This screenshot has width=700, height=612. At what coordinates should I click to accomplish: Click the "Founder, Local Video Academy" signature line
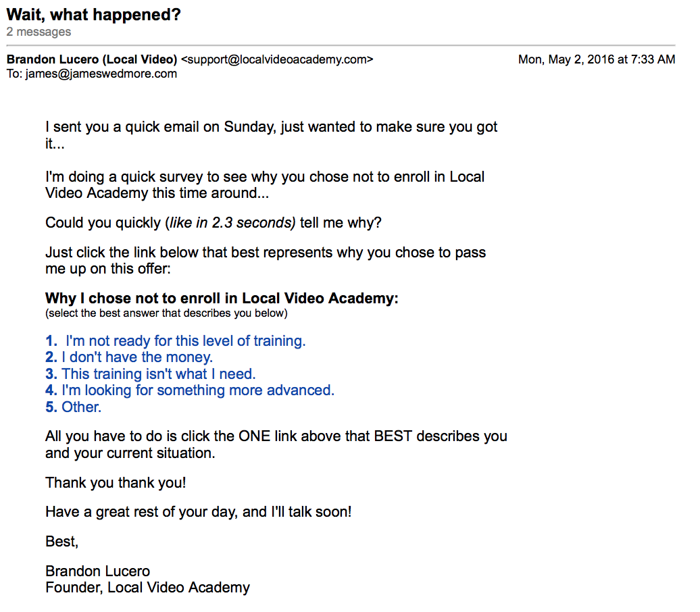coord(147,588)
